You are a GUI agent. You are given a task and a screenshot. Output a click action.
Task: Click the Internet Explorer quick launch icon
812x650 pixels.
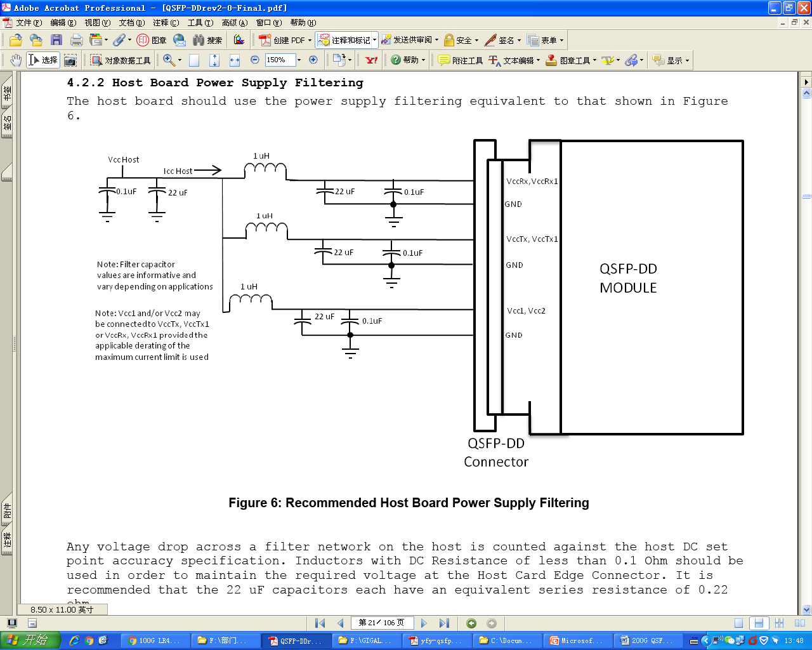click(74, 640)
